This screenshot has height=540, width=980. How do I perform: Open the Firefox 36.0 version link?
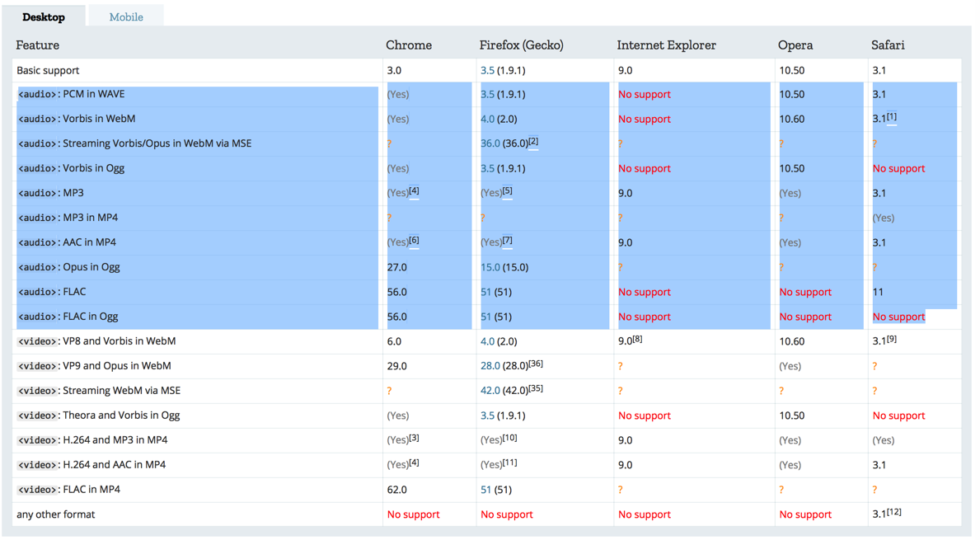click(x=490, y=143)
